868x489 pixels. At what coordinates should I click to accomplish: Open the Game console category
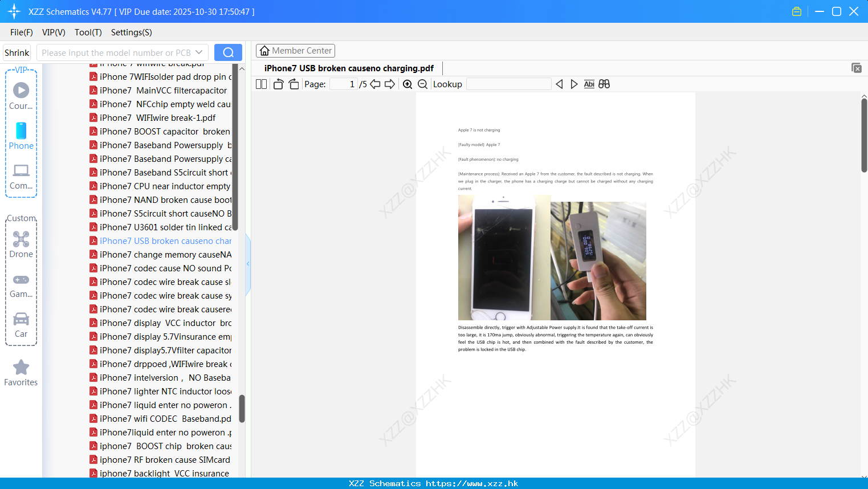coord(21,286)
